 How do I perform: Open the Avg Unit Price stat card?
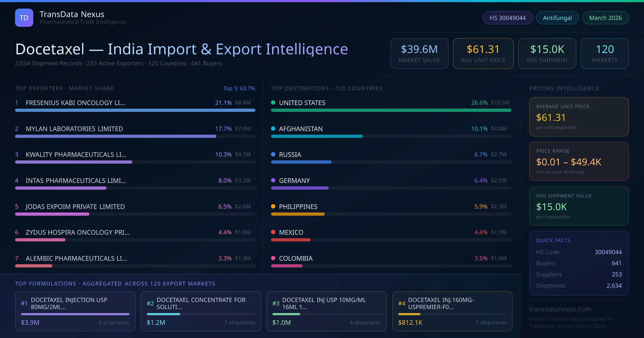pyautogui.click(x=483, y=53)
